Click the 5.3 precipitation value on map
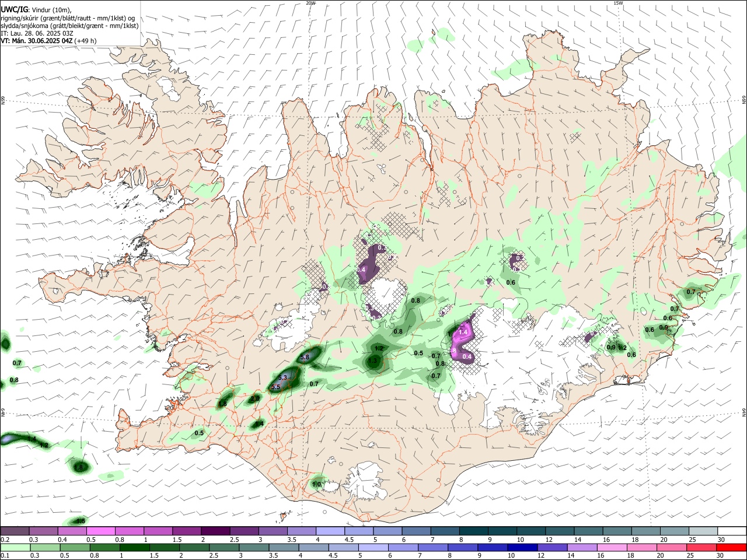747x560 pixels. 283,378
